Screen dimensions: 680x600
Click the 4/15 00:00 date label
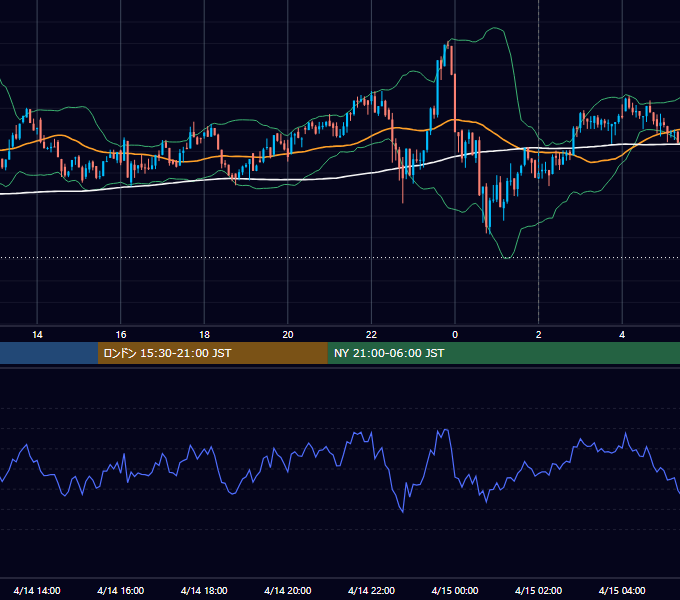pos(455,590)
